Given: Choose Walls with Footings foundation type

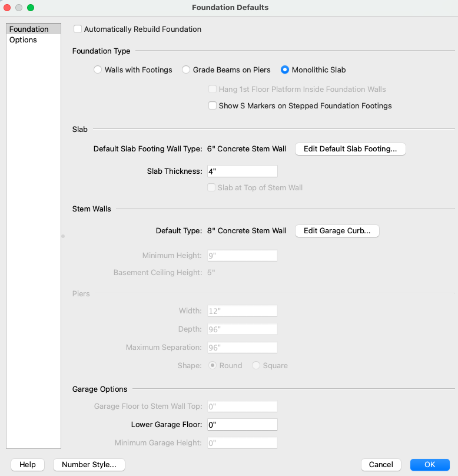Looking at the screenshot, I should pyautogui.click(x=98, y=70).
